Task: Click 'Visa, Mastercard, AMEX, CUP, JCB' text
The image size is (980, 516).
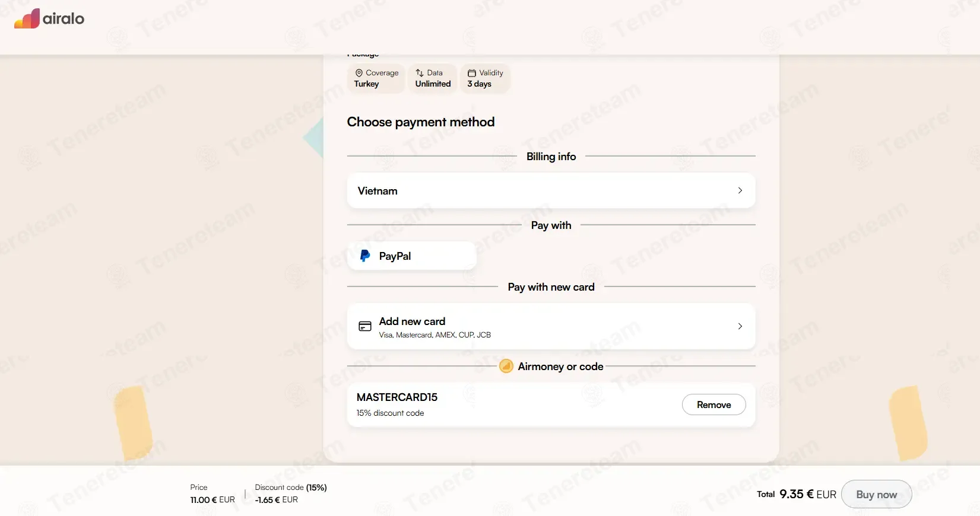Action: [435, 335]
